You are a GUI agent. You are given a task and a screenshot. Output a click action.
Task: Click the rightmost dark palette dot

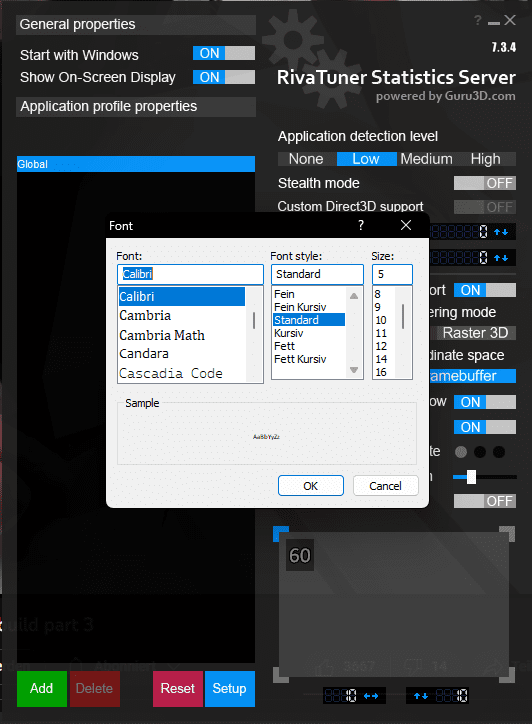499,452
